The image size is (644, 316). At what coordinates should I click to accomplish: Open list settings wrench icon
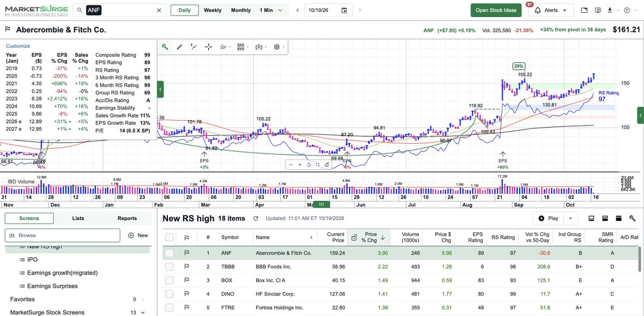click(632, 218)
